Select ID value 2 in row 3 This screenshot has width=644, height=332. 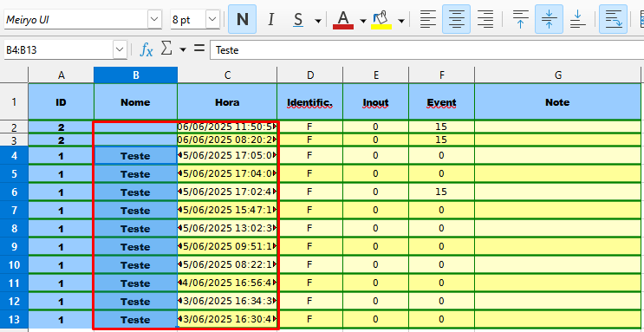[62, 140]
